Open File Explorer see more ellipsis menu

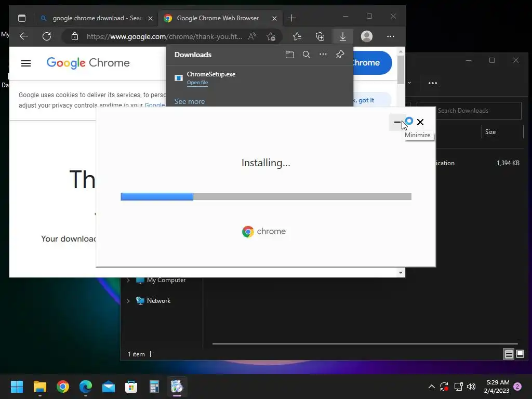point(433,83)
